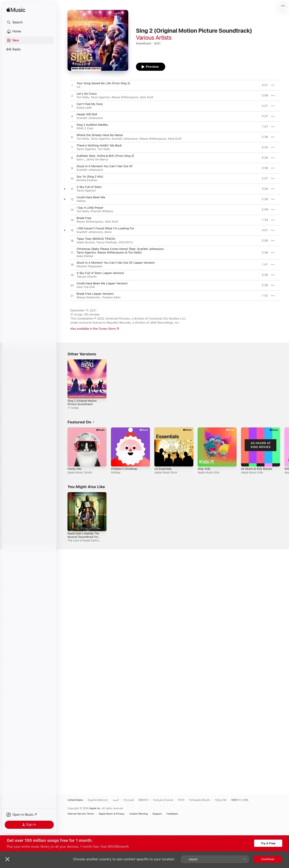The image size is (289, 868).
Task: Open more options for Break Free by Reese Witherspoon
Action: (x=273, y=220)
